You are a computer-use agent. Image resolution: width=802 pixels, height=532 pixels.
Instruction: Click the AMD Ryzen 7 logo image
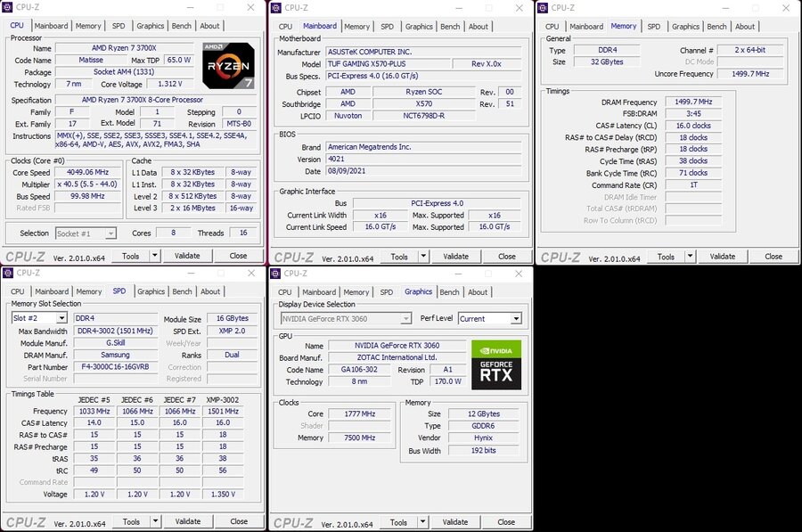[x=228, y=65]
